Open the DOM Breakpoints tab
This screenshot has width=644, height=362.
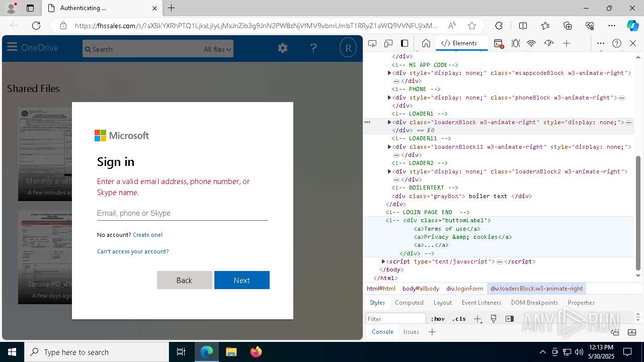click(x=534, y=303)
